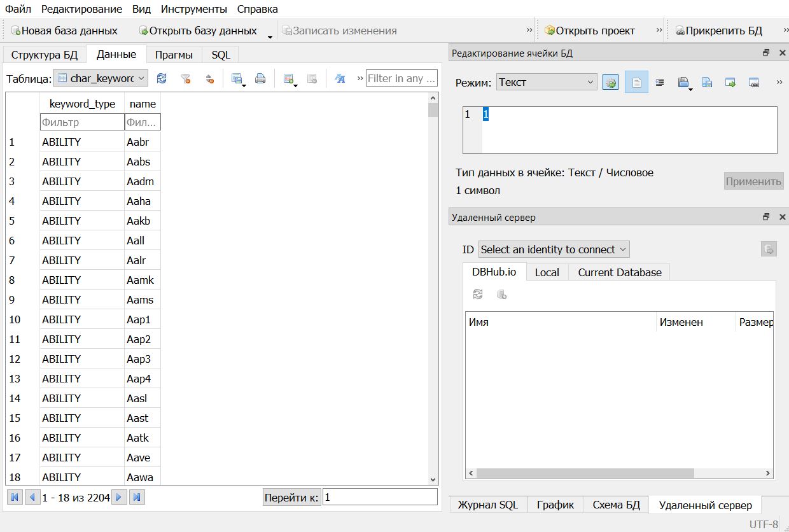Image resolution: width=789 pixels, height=532 pixels.
Task: Open the Файл menu
Action: pos(18,9)
